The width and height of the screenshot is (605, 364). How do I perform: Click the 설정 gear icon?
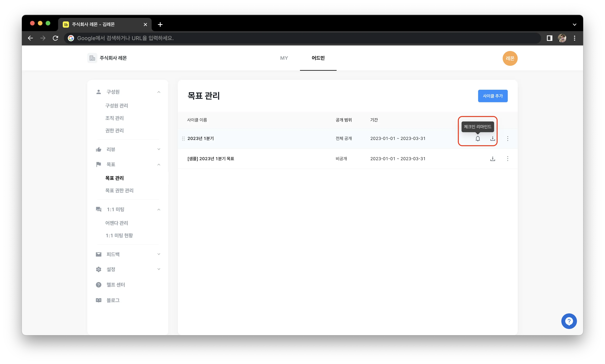pyautogui.click(x=98, y=269)
